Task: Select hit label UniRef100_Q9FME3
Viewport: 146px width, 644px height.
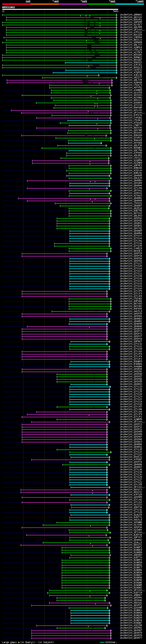Action: tap(131, 165)
